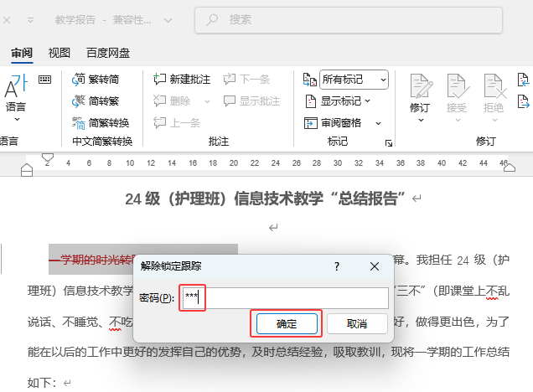Screen dimensions: 533x392
Task: Click the search (搜索) box
Action: 349,20
